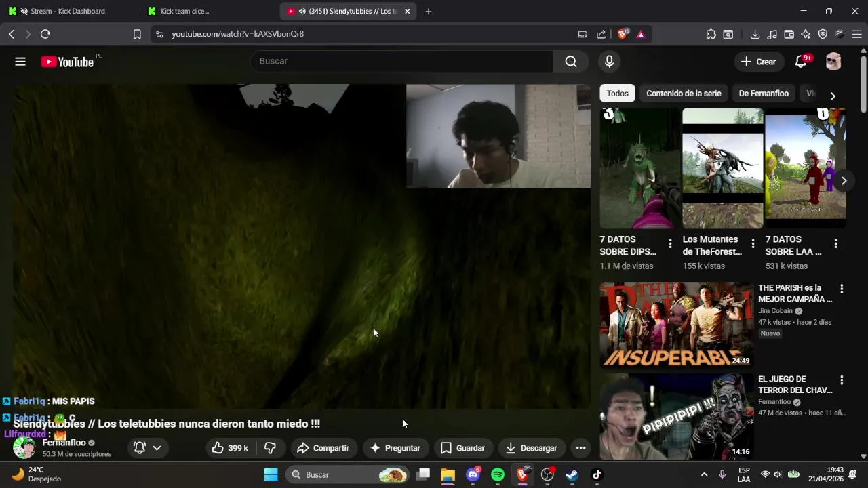Screen dimensions: 868x488
Task: Start voice search with the microphone icon
Action: [x=609, y=62]
